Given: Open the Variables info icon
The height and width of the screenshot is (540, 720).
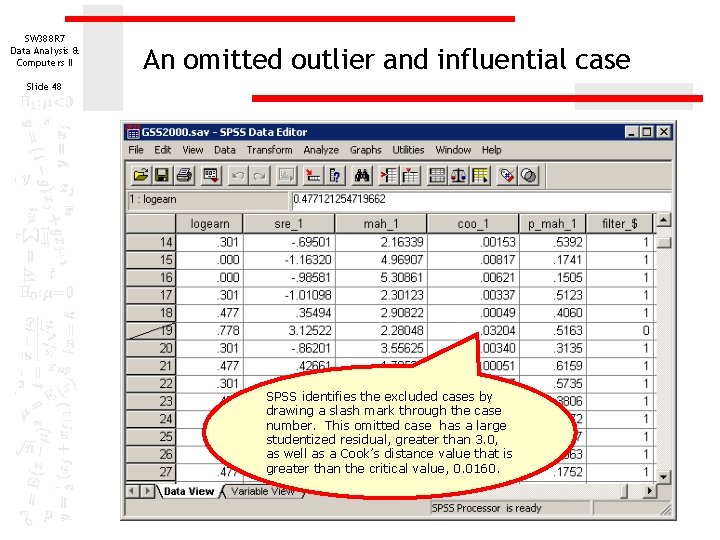Looking at the screenshot, I should click(335, 175).
